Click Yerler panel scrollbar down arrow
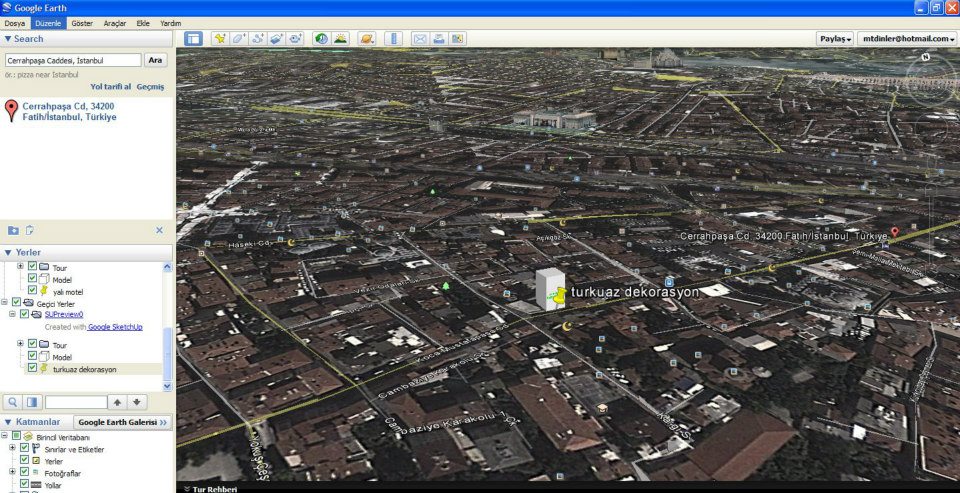This screenshot has width=960, height=493. (x=167, y=386)
